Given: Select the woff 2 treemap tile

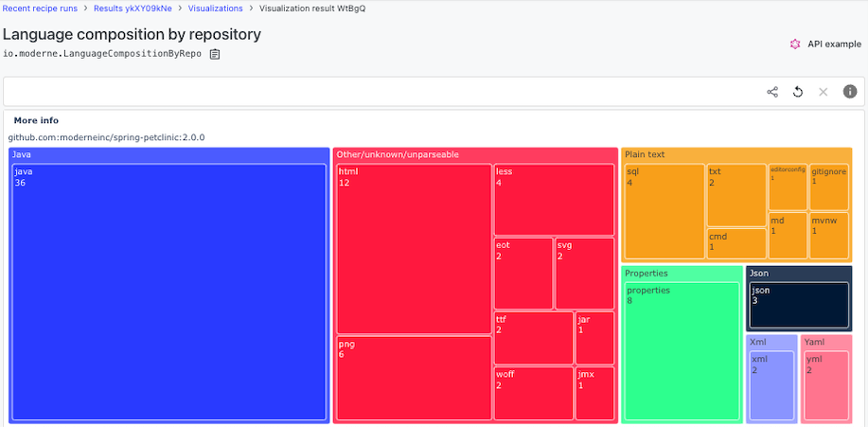Looking at the screenshot, I should [534, 393].
